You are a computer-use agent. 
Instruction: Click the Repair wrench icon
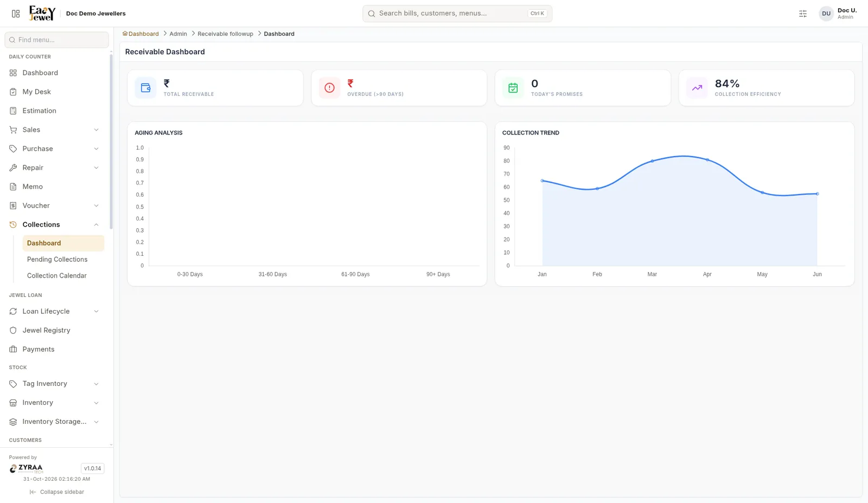tap(13, 167)
